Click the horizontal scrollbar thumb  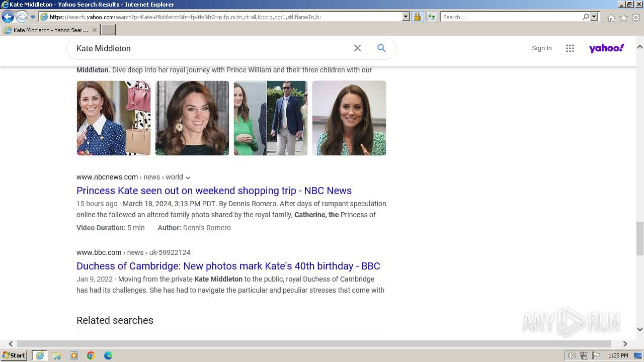[x=314, y=344]
